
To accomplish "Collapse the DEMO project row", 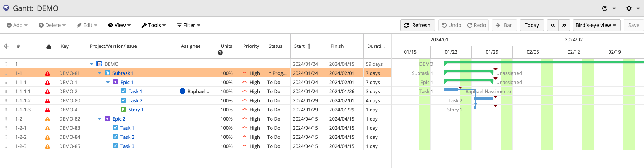I will 92,64.
